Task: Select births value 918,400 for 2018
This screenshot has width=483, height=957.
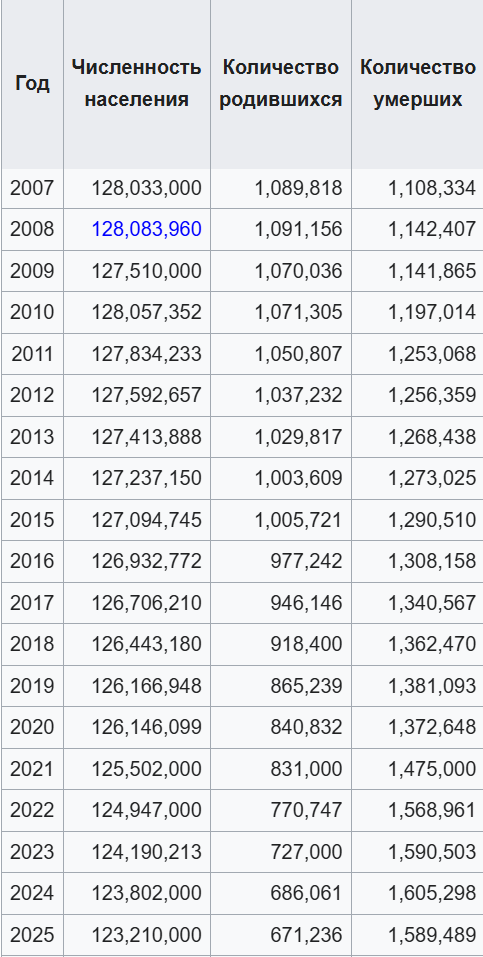Action: pyautogui.click(x=307, y=645)
